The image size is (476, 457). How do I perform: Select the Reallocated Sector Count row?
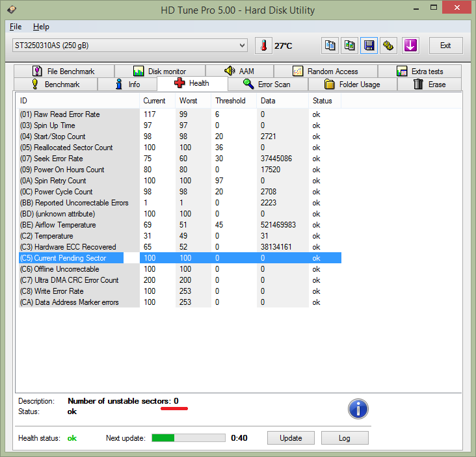coord(180,148)
